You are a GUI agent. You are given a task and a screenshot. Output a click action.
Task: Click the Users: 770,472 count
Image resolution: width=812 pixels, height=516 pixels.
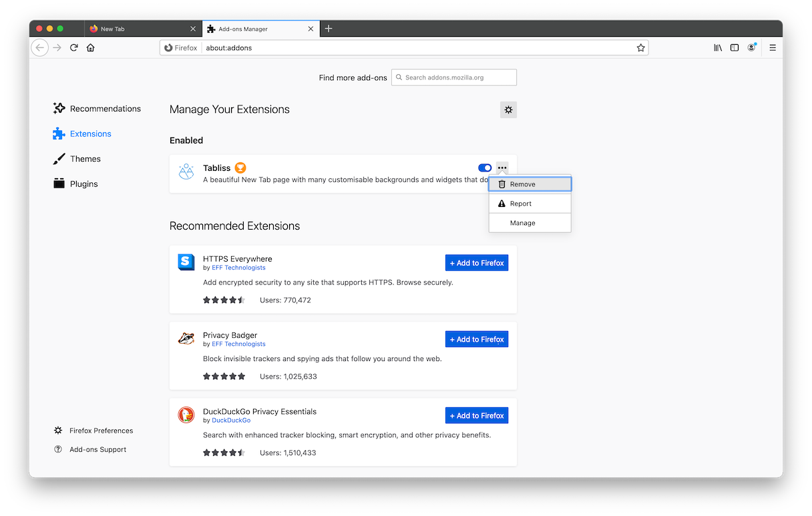click(x=286, y=300)
